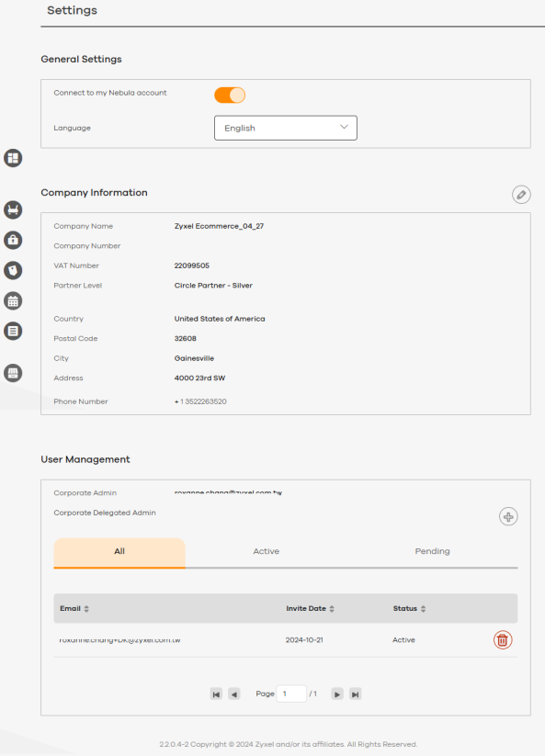Click the Settings page title
The image size is (545, 756).
pyautogui.click(x=72, y=10)
